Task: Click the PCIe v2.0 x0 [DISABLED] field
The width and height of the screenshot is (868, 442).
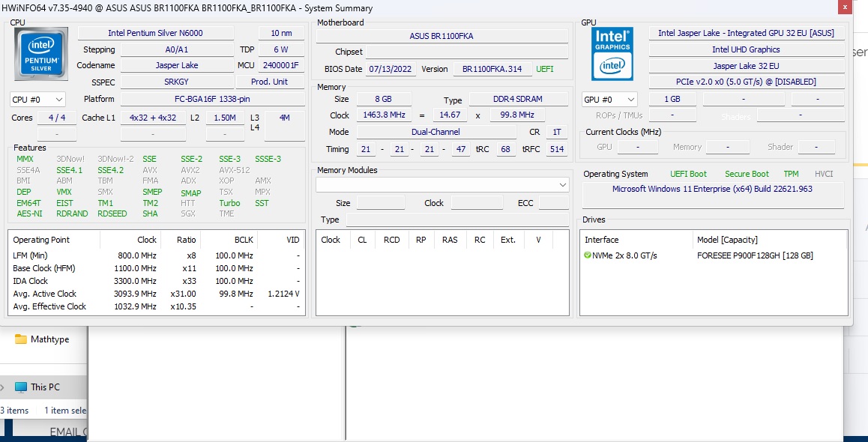Action: (x=747, y=82)
